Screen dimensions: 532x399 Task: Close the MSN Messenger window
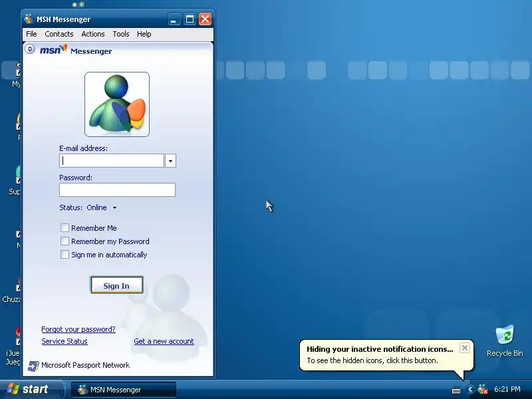point(205,19)
